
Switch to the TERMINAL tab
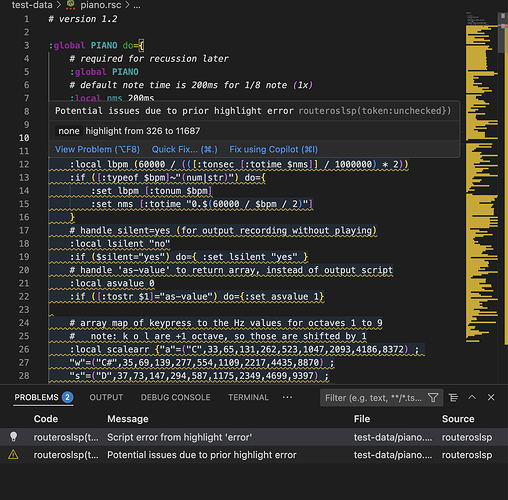248,397
